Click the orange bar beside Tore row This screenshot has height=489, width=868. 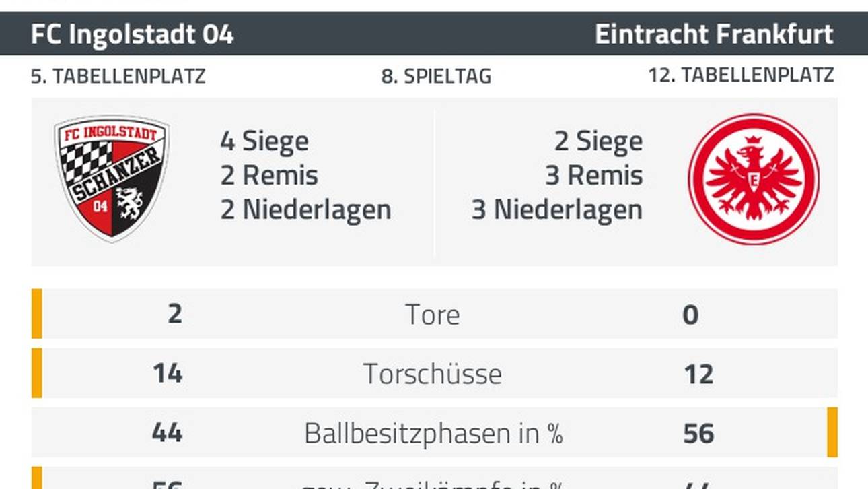(36, 314)
